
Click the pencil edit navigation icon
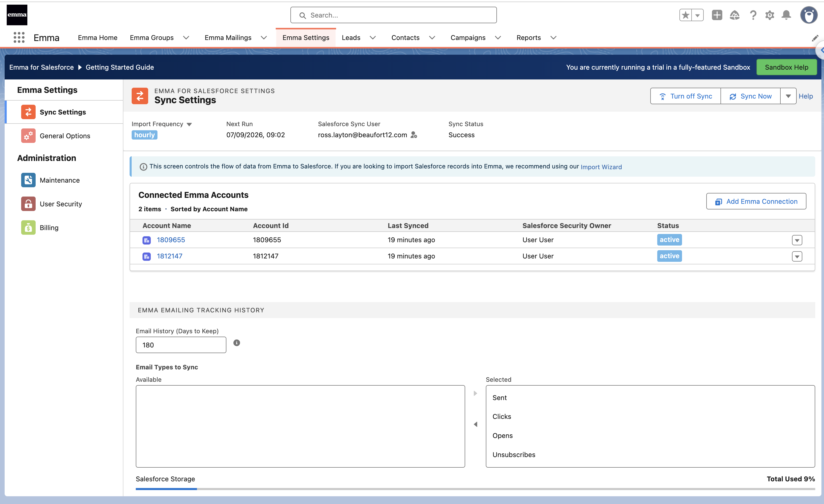(815, 38)
